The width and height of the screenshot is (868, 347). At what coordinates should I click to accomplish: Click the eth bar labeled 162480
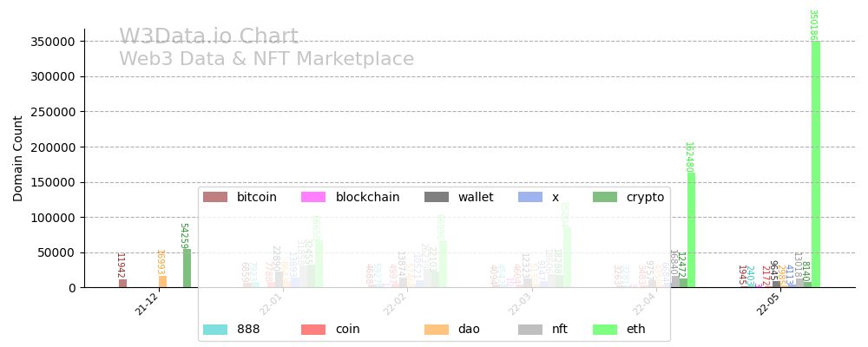click(692, 230)
